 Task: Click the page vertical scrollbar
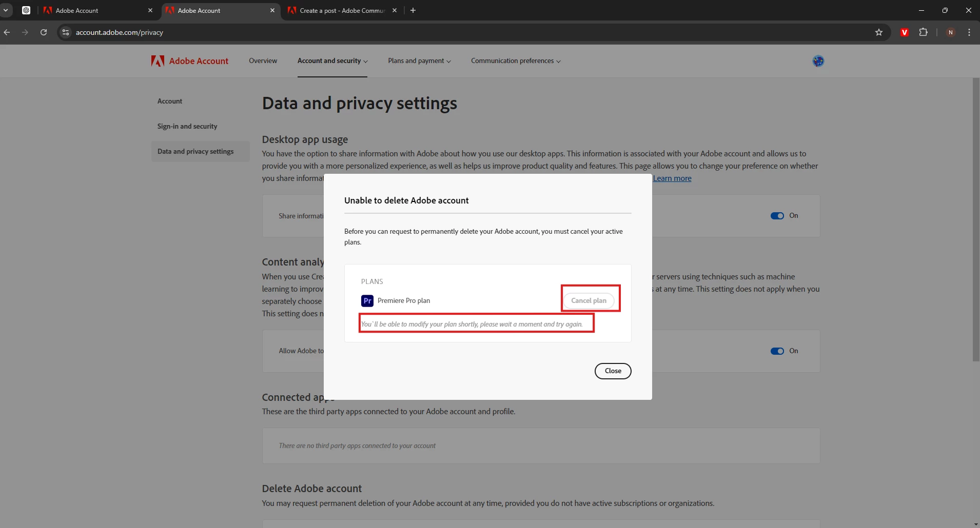click(x=976, y=220)
